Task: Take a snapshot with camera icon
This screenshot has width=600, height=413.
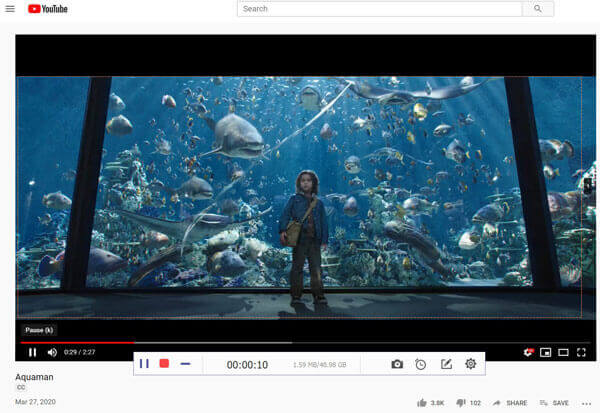Action: (x=397, y=364)
